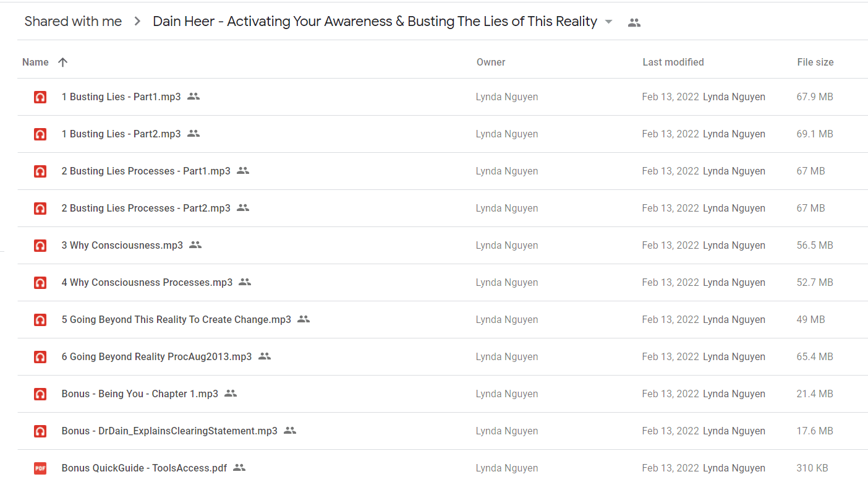Sort by the Name column header
Screen dimensions: 868x482
tap(35, 62)
